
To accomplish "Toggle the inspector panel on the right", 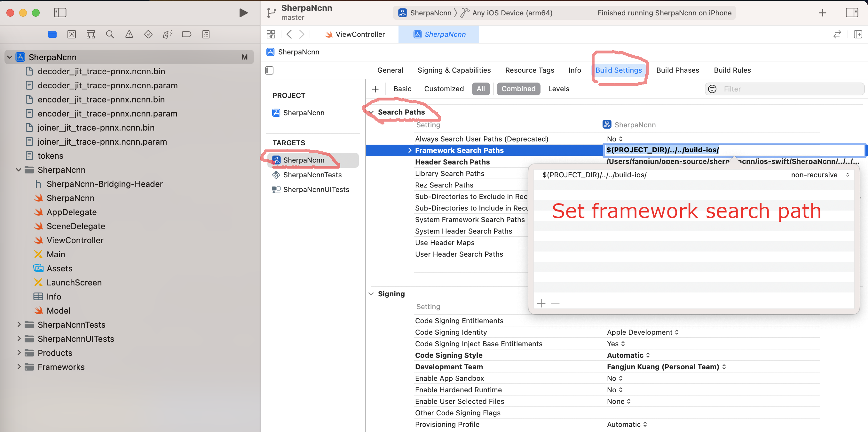I will click(x=852, y=13).
